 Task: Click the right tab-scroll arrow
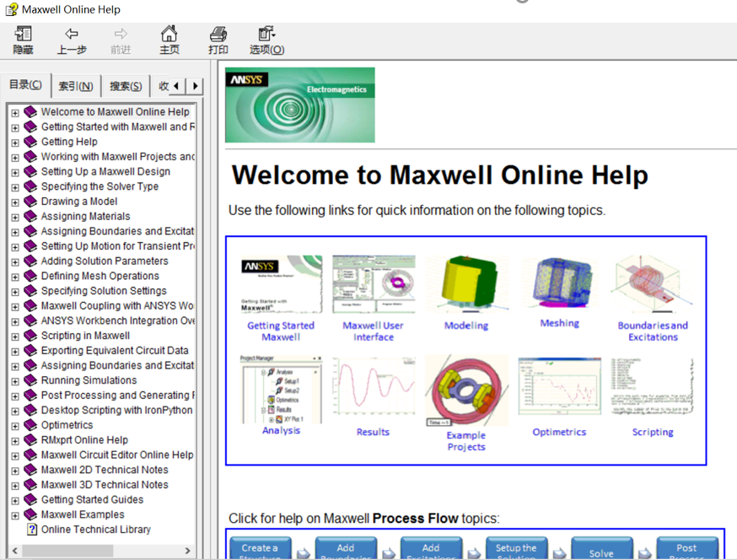[x=195, y=86]
